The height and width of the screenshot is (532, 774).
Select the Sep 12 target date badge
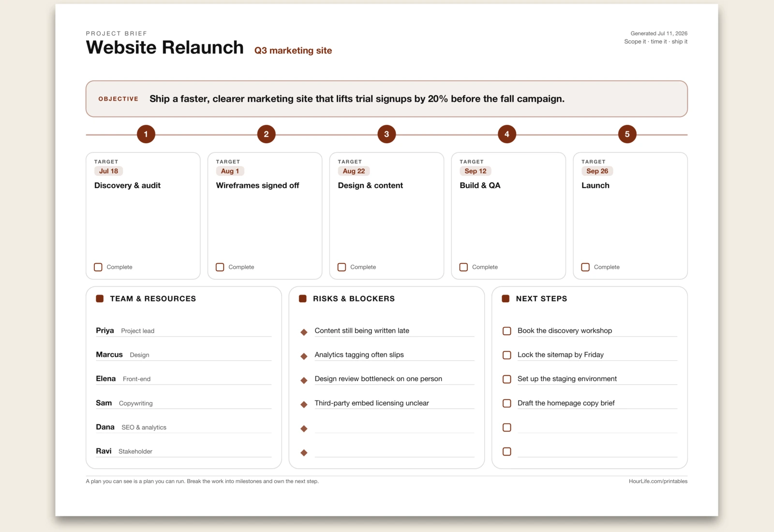476,171
